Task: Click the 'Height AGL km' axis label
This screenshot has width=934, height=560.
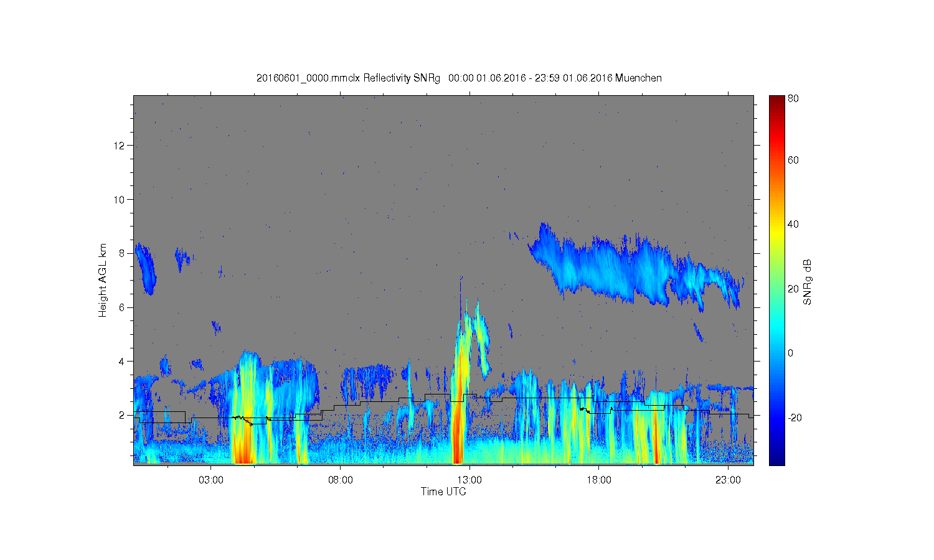Action: click(x=103, y=280)
